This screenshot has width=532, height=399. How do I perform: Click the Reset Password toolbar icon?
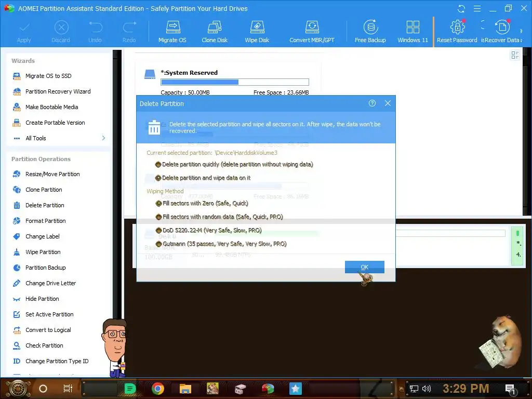coord(457,32)
